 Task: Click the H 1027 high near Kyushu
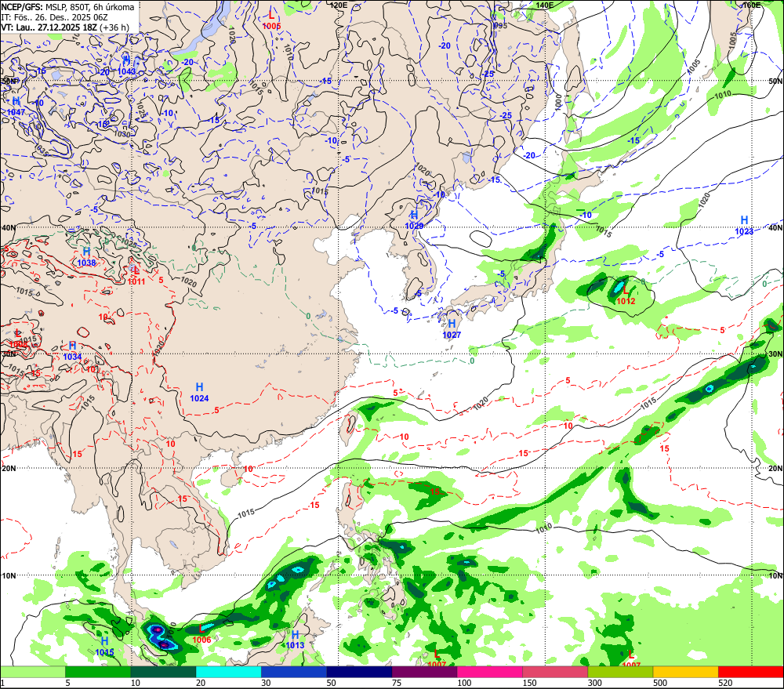pyautogui.click(x=452, y=329)
